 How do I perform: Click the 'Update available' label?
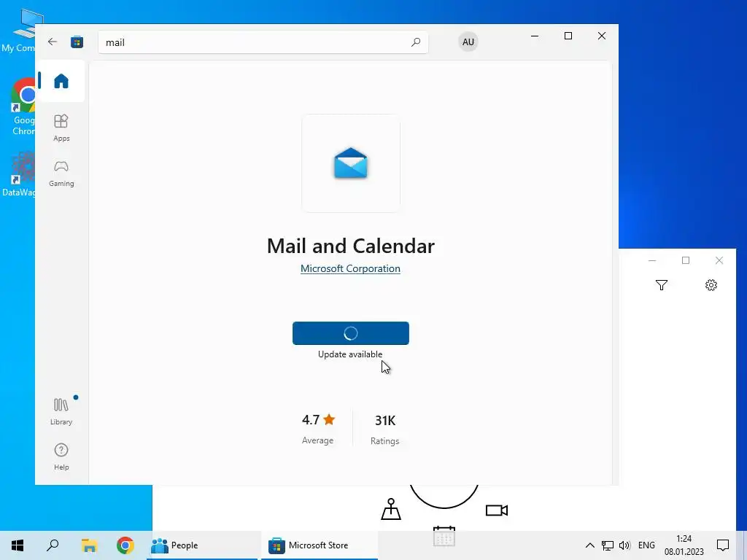coord(350,354)
